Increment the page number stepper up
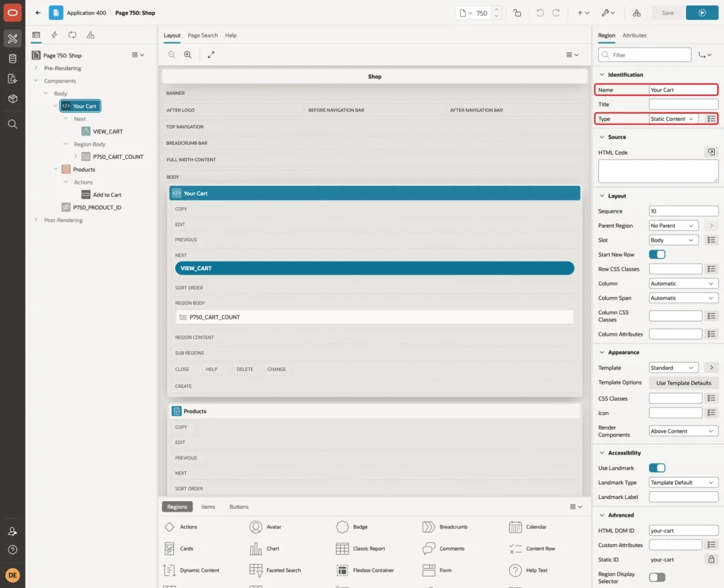The image size is (724, 588). point(496,10)
